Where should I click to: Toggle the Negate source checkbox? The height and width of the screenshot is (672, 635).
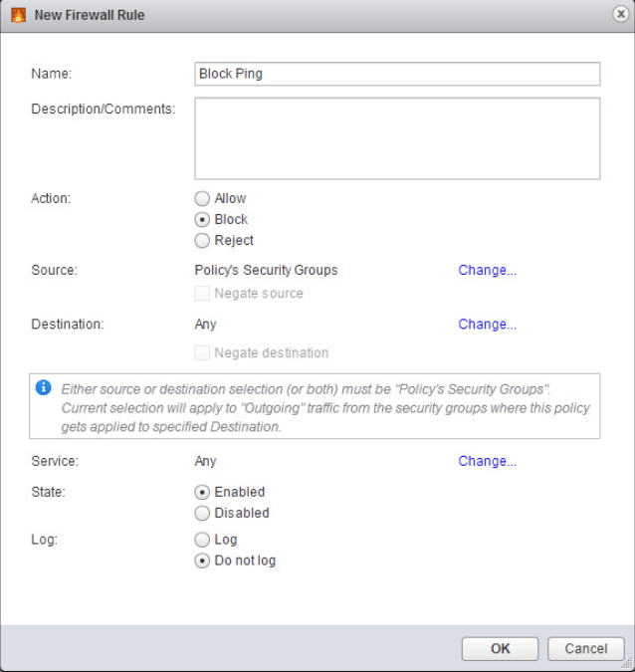click(203, 294)
